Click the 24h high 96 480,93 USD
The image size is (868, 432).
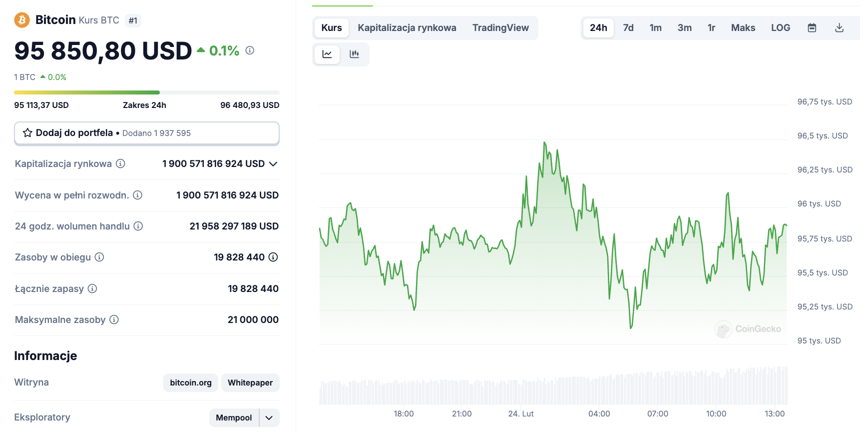(250, 105)
